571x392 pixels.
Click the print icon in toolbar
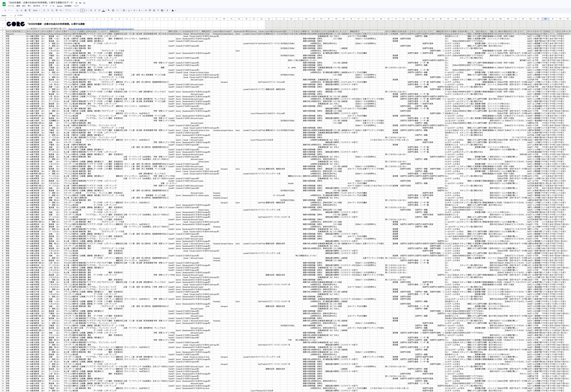click(x=25, y=11)
